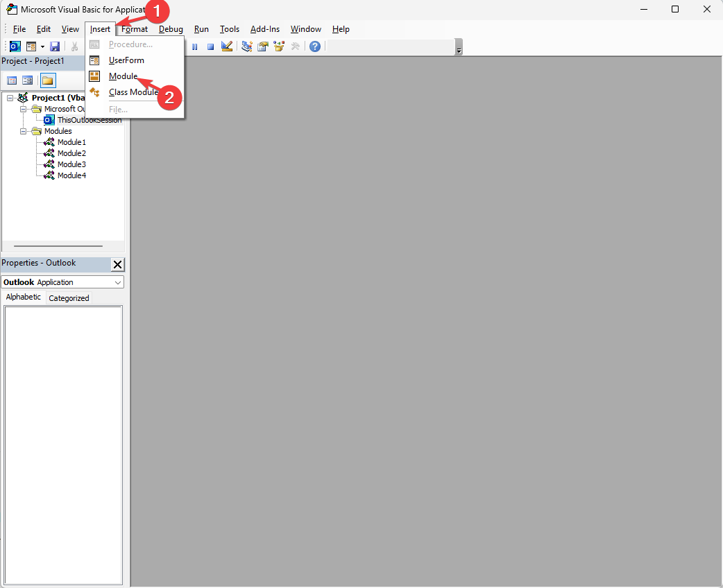Viewport: 723px width, 588px height.
Task: Open the Object Browser from the toolbar
Action: 278,46
